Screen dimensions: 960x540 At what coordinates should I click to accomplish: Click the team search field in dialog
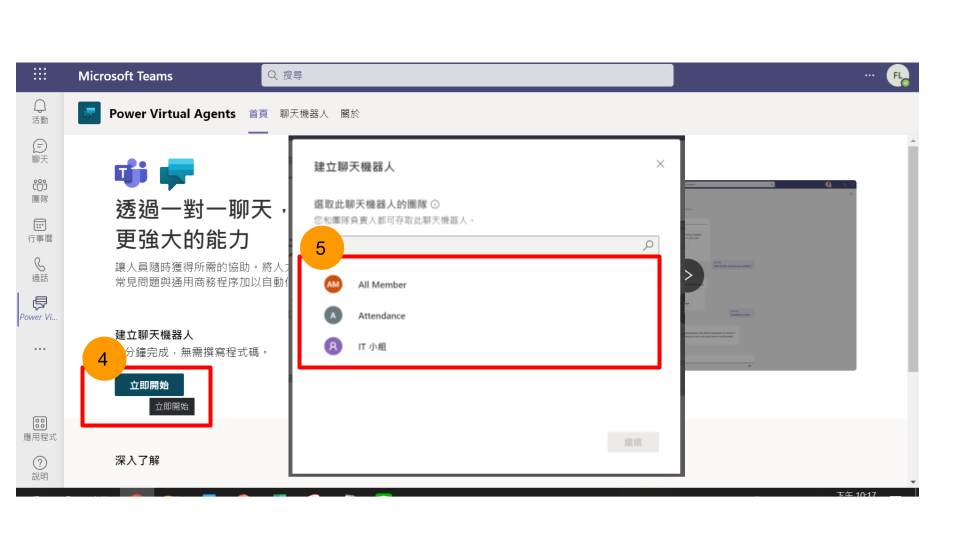(x=487, y=245)
